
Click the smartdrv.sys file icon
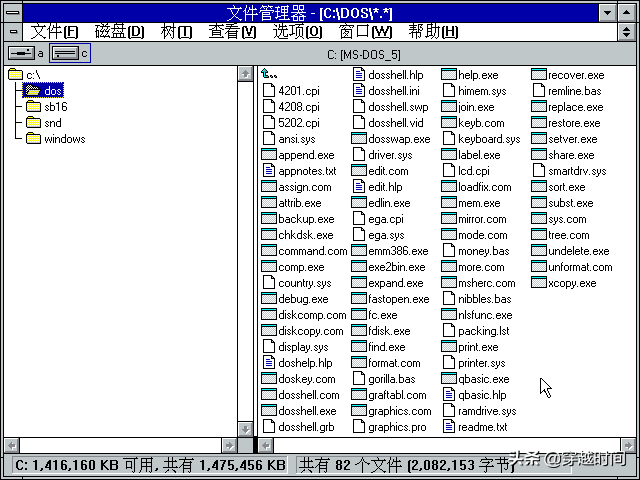point(539,170)
